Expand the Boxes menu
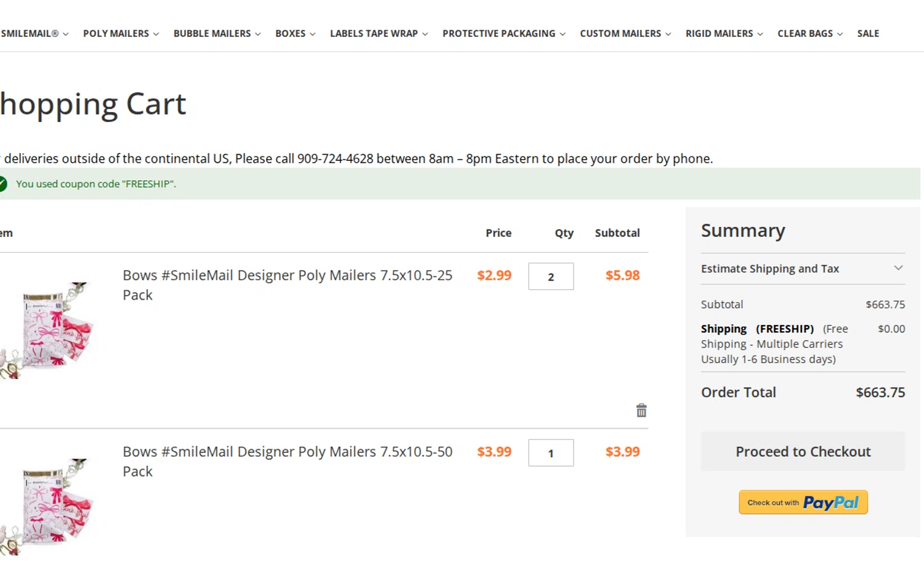 pos(295,33)
